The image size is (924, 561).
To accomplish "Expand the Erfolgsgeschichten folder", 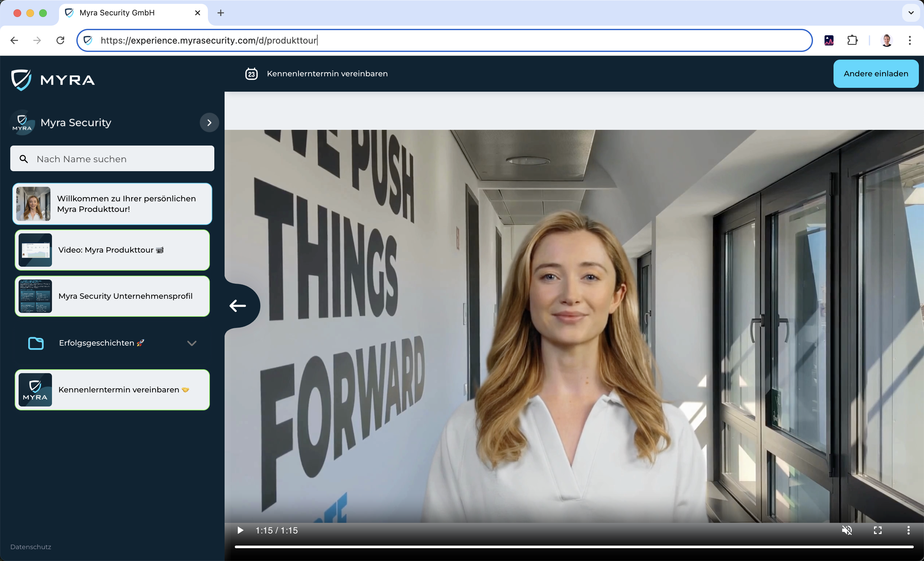I will tap(192, 343).
